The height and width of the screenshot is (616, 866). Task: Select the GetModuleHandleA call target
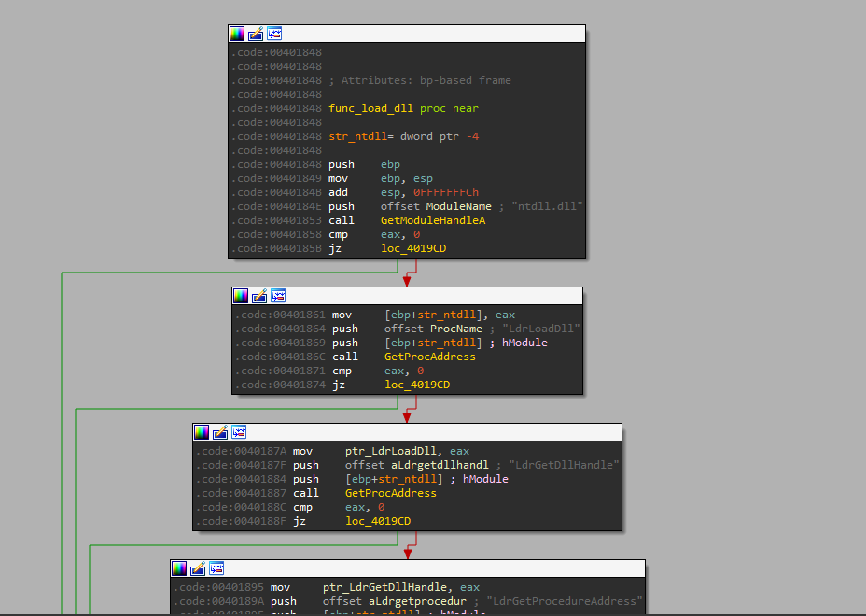(x=433, y=220)
